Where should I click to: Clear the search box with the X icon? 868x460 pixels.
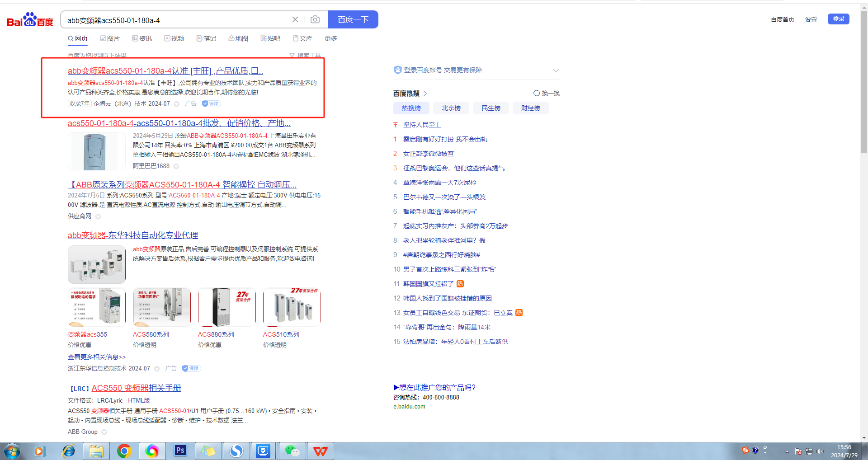pyautogui.click(x=295, y=19)
